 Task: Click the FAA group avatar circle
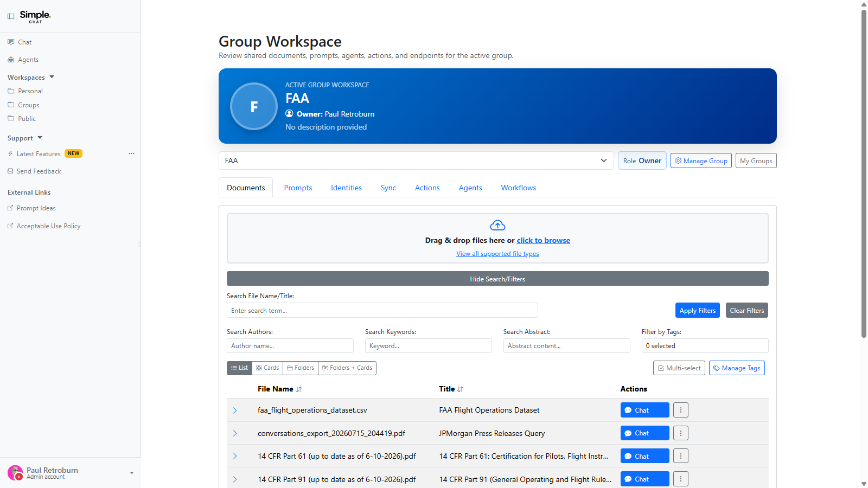[254, 106]
